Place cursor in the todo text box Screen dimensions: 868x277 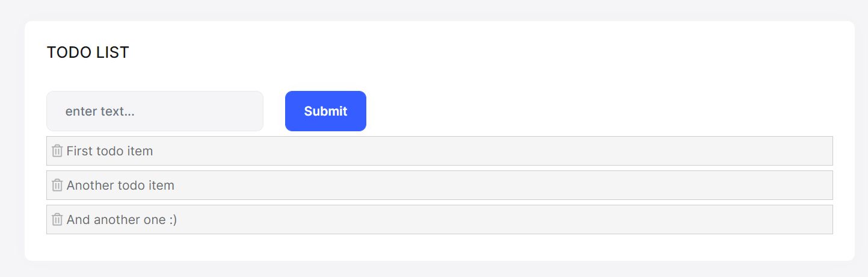(x=155, y=111)
